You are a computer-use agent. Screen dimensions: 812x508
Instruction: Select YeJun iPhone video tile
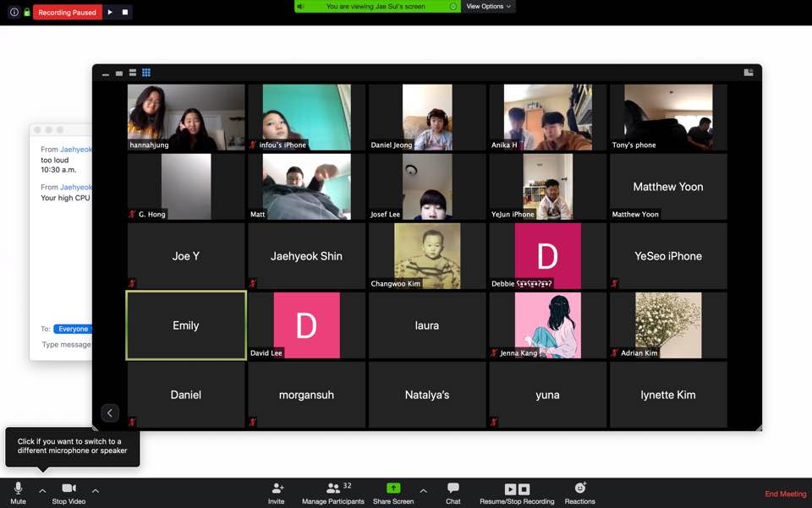click(x=548, y=187)
